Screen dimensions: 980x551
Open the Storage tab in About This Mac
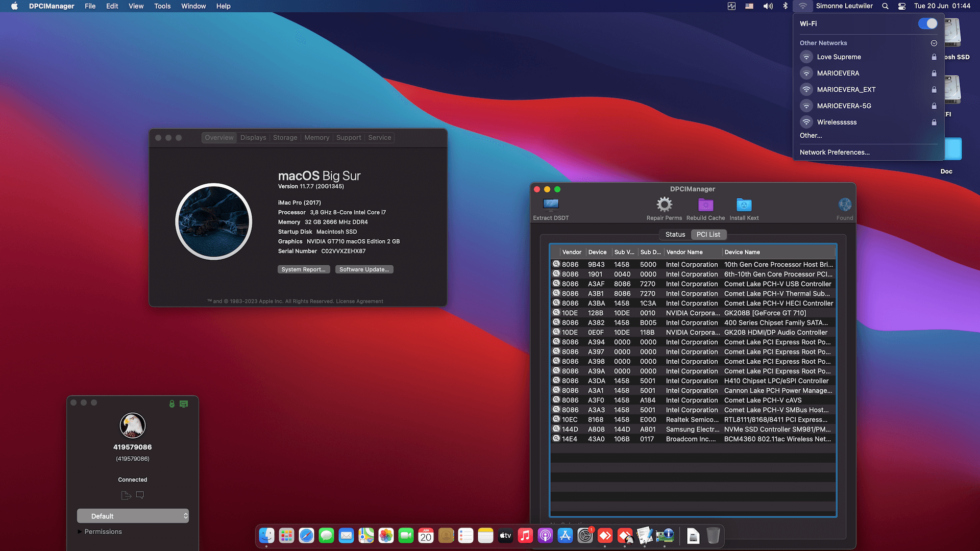285,138
